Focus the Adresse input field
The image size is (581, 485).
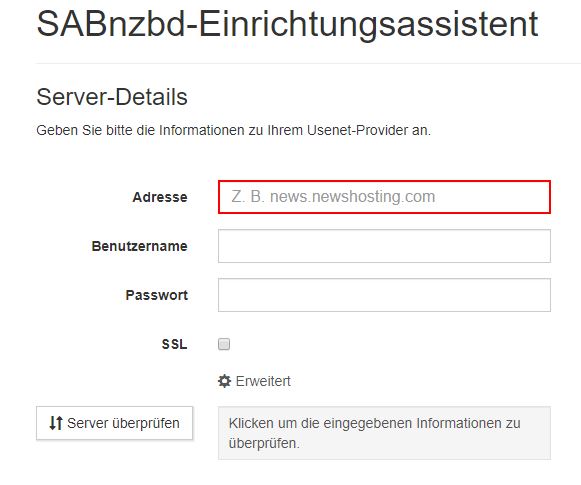(384, 197)
